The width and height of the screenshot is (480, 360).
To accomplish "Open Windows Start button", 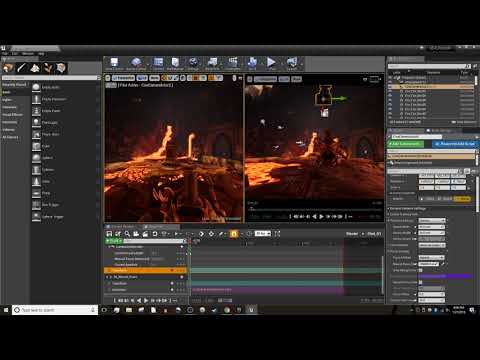I will pos(6,310).
